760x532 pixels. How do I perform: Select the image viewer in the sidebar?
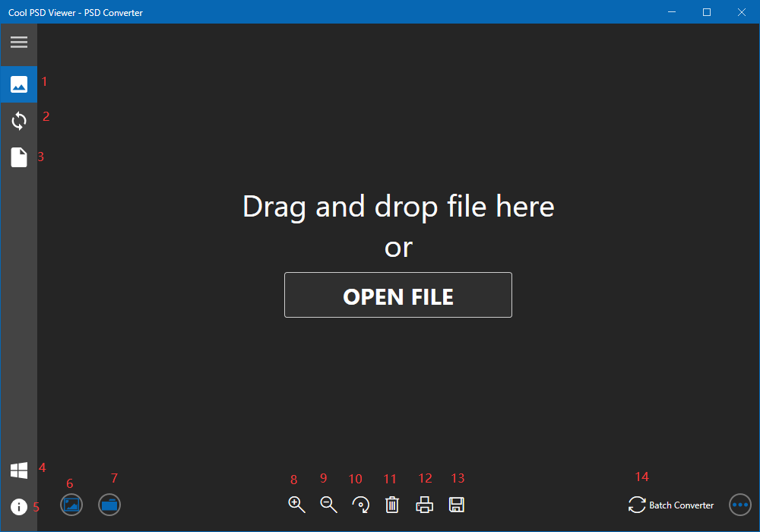pyautogui.click(x=18, y=84)
